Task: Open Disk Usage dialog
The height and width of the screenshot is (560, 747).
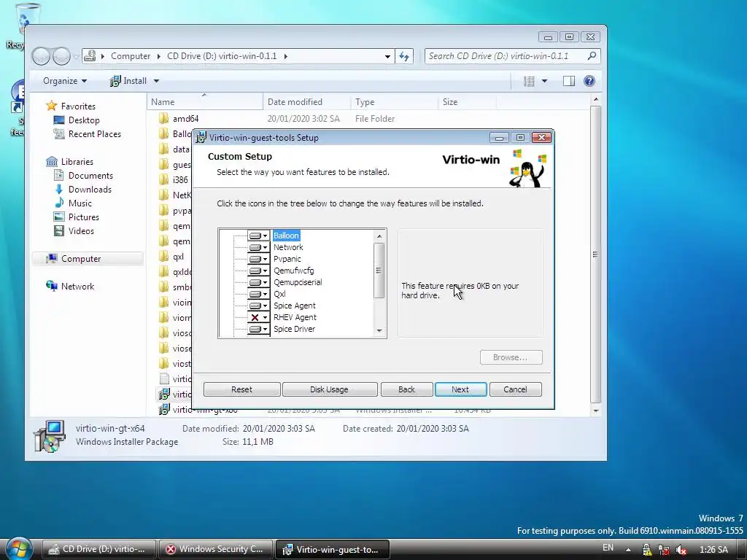Action: tap(329, 389)
